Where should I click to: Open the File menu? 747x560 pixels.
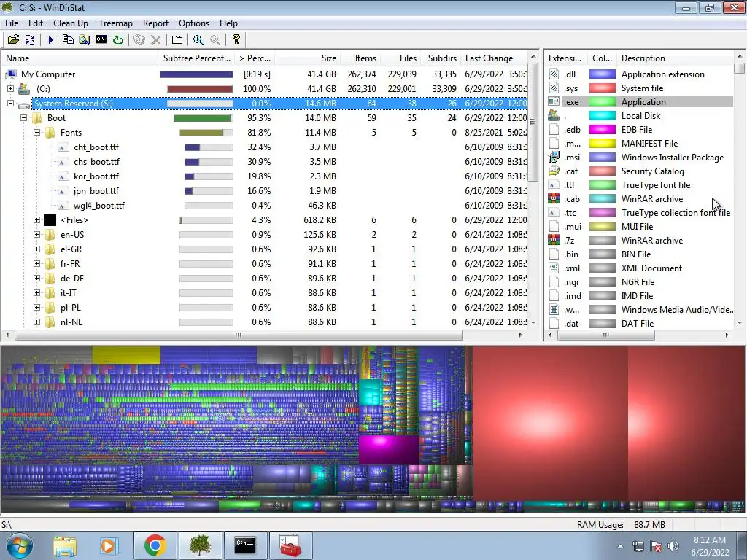(x=12, y=23)
